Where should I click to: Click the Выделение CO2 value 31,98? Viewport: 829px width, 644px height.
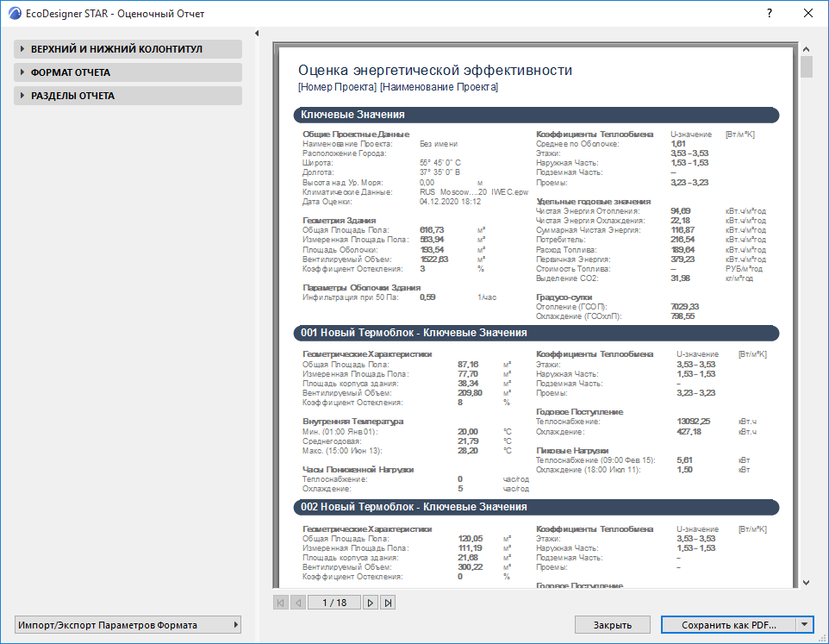coord(680,278)
